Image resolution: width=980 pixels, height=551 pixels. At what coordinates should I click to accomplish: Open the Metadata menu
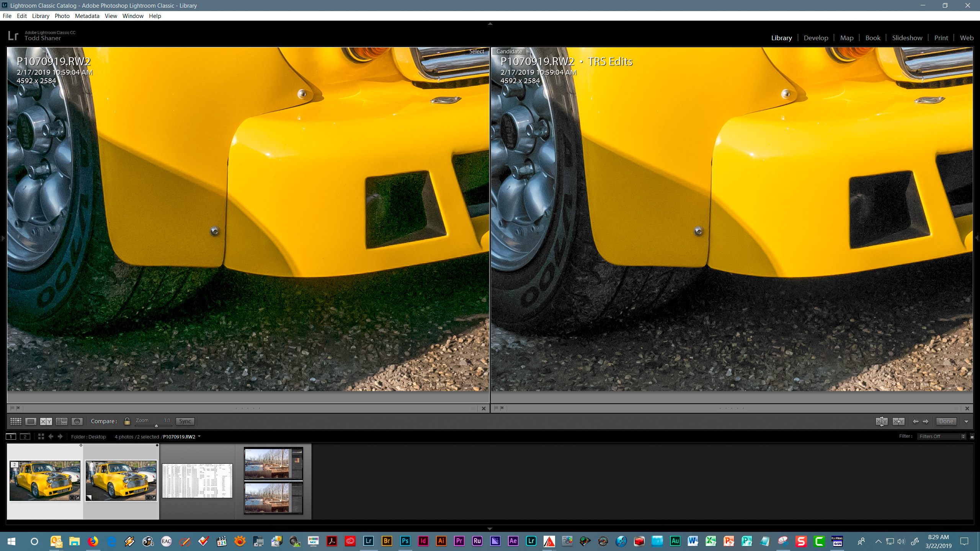click(x=87, y=16)
